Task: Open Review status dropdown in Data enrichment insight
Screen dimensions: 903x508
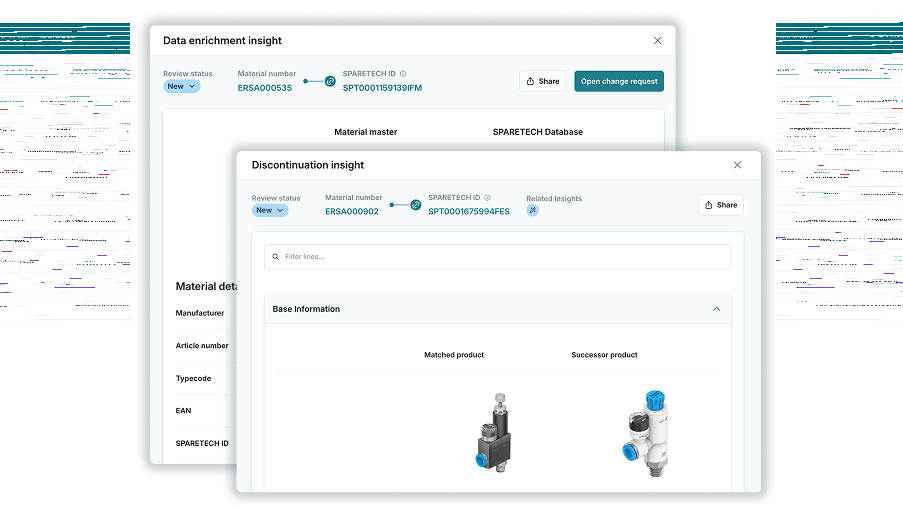Action: tap(181, 86)
